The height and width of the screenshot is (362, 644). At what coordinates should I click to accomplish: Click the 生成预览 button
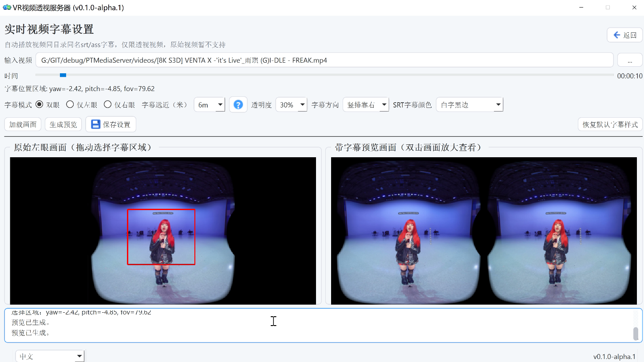tap(63, 124)
